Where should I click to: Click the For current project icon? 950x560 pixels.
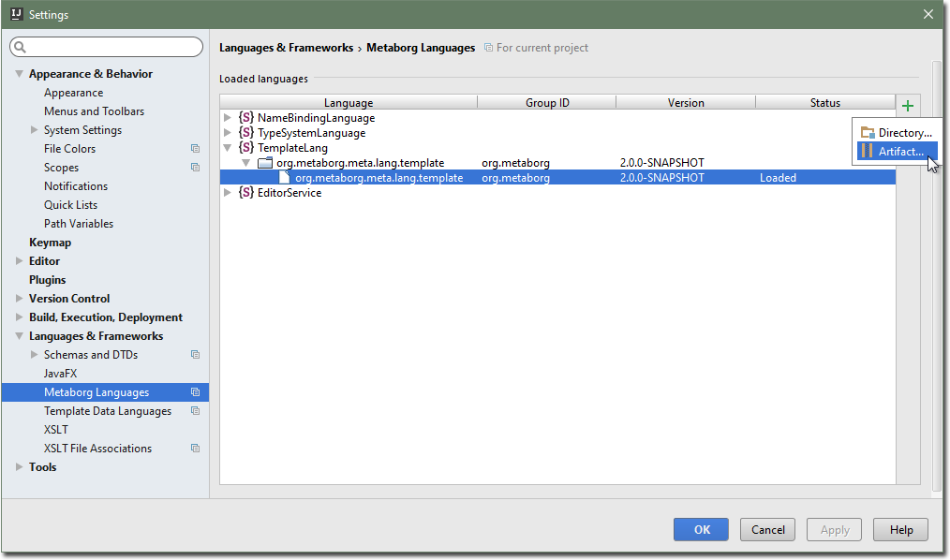click(x=488, y=47)
